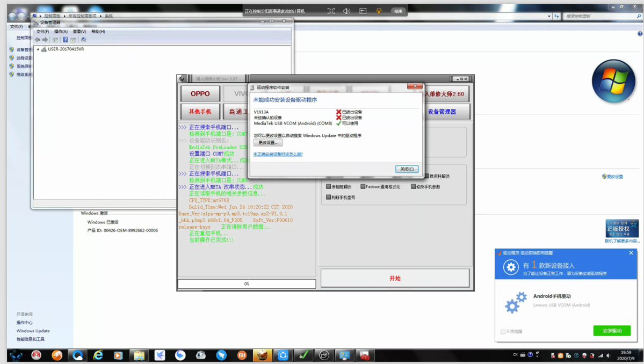This screenshot has width=644, height=364.
Task: Click green 安装驱动 install button
Action: (x=612, y=331)
